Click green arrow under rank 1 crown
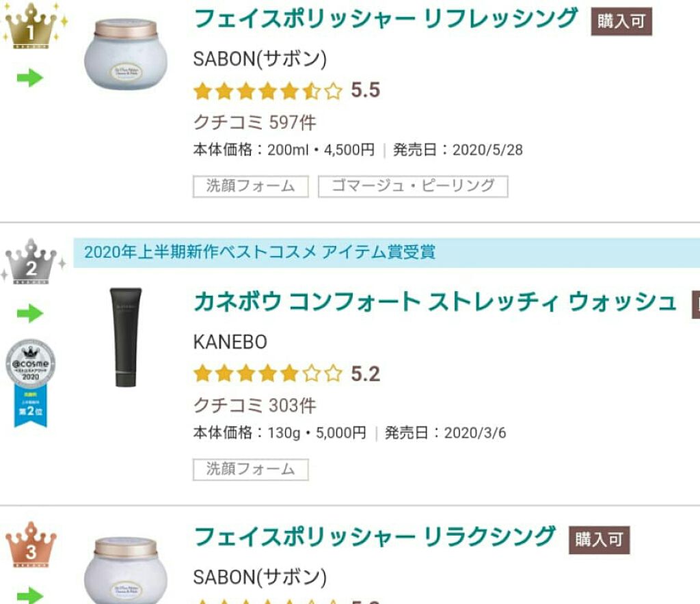Screen dimensions: 700x604 pyautogui.click(x=29, y=78)
